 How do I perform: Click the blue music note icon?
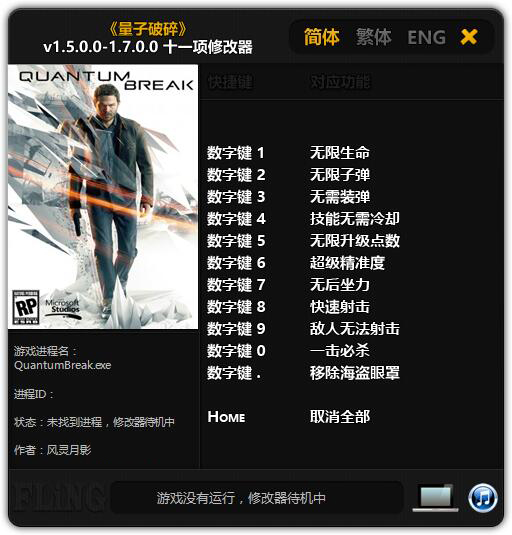[482, 498]
